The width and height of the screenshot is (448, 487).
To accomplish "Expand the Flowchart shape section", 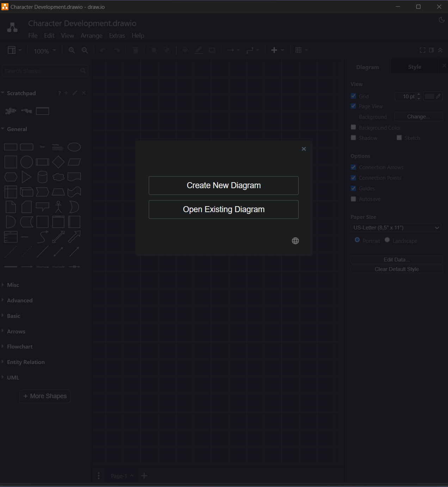I will (19, 346).
